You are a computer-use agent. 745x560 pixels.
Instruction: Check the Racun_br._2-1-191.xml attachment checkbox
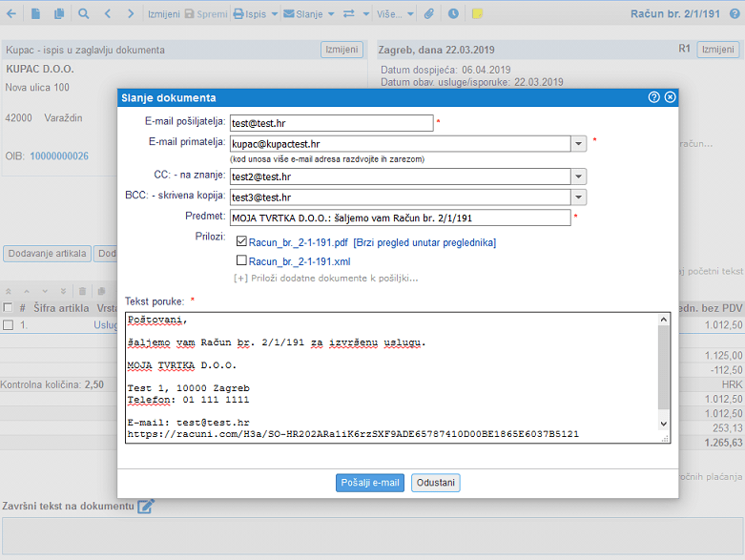241,259
